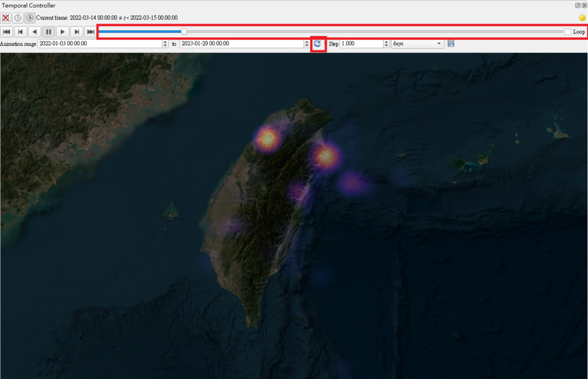Open the days time unit dropdown

coord(417,44)
